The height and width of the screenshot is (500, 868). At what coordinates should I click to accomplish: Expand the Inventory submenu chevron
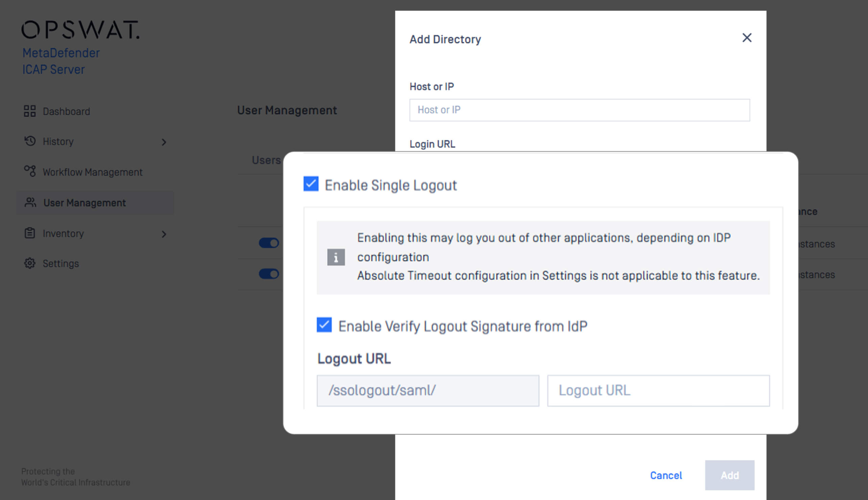pyautogui.click(x=164, y=234)
